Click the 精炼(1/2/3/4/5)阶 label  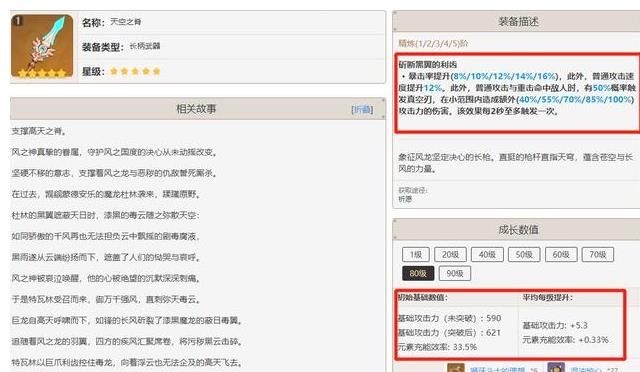click(x=433, y=43)
